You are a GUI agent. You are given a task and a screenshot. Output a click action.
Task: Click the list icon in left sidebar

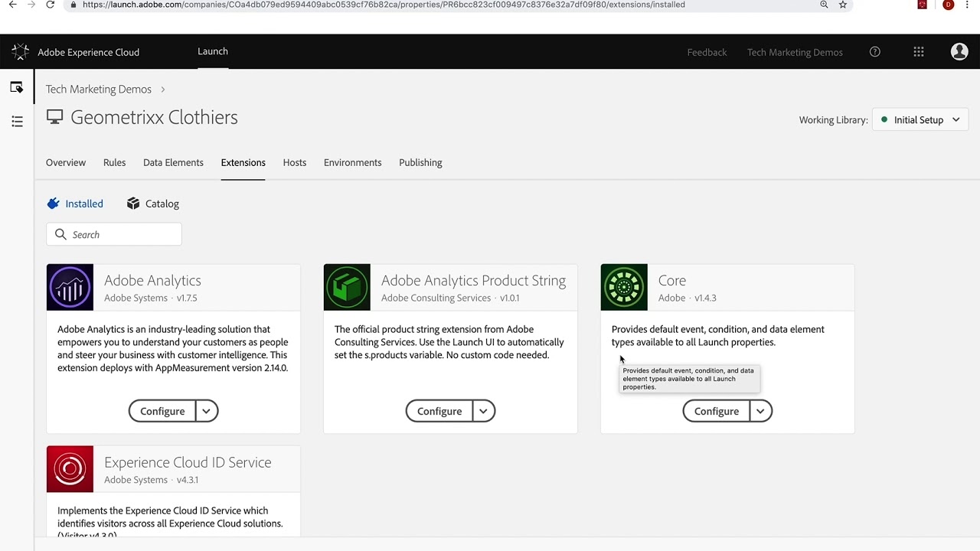pos(17,122)
